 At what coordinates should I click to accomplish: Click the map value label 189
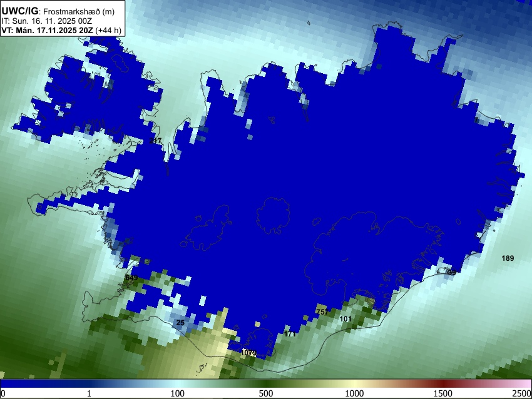coord(508,258)
